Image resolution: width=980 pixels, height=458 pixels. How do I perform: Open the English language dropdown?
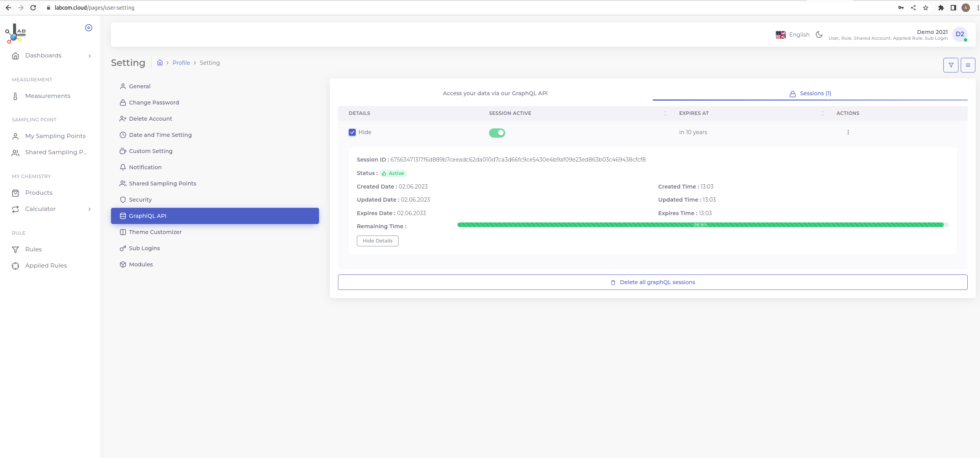(x=793, y=35)
